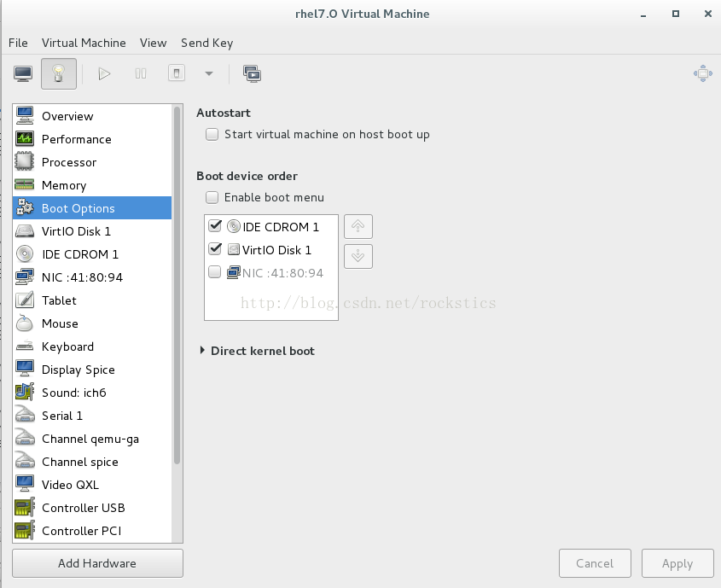This screenshot has width=721, height=588.
Task: Select Display Spice in sidebar
Action: [x=92, y=370]
